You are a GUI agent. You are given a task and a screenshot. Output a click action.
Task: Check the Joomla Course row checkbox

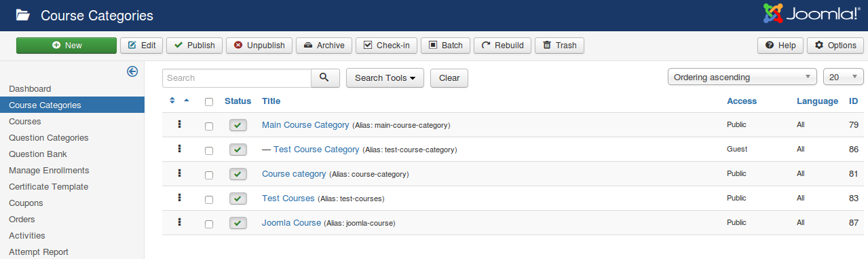[209, 224]
